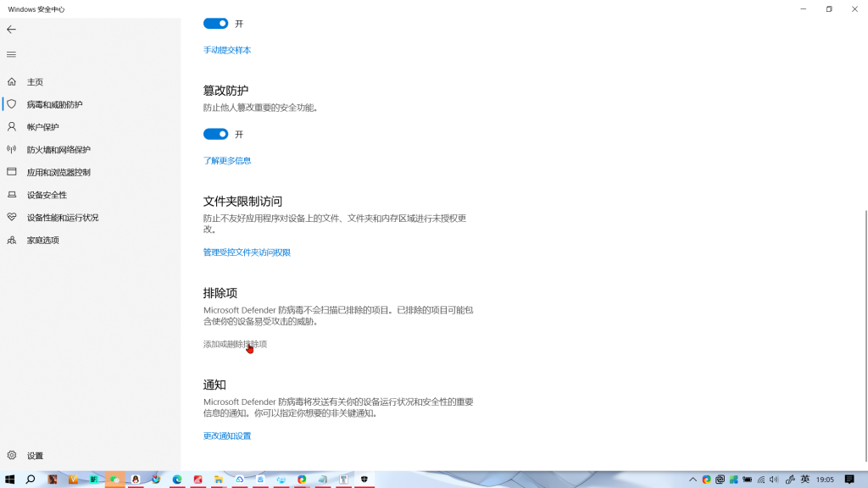Click 添加或删除排除项 link
868x488 pixels.
235,344
